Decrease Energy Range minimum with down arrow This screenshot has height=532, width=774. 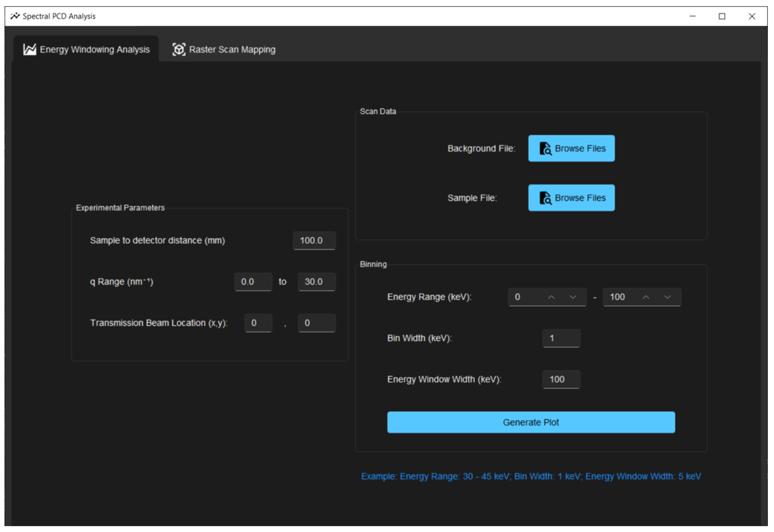coord(572,297)
